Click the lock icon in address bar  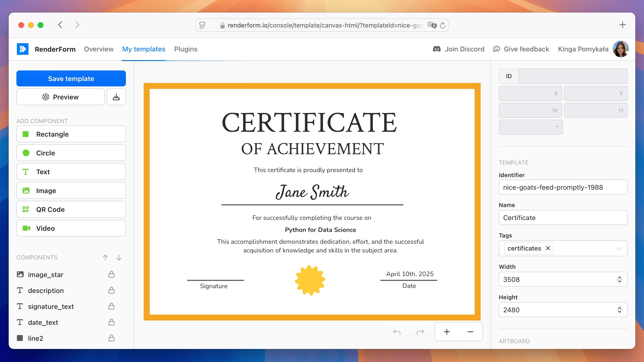click(x=222, y=25)
